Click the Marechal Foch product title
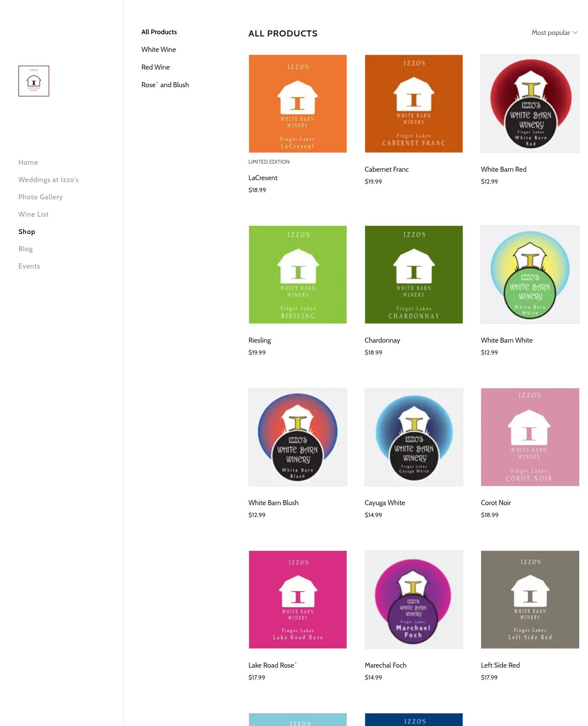588x726 pixels. 385,665
